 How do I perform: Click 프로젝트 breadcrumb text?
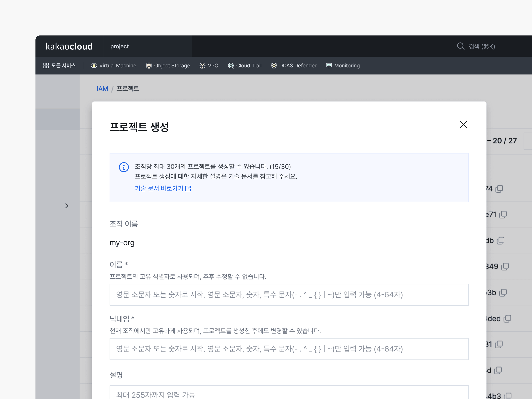click(x=128, y=89)
